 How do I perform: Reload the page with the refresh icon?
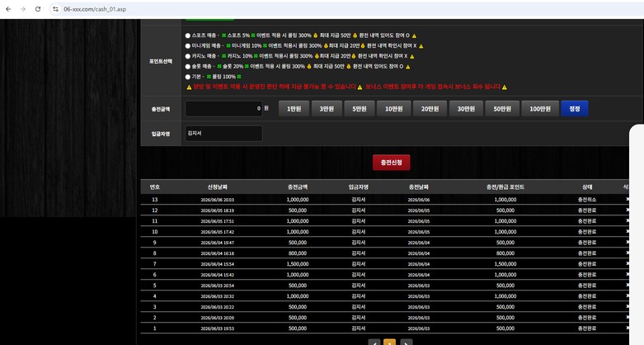tap(38, 9)
